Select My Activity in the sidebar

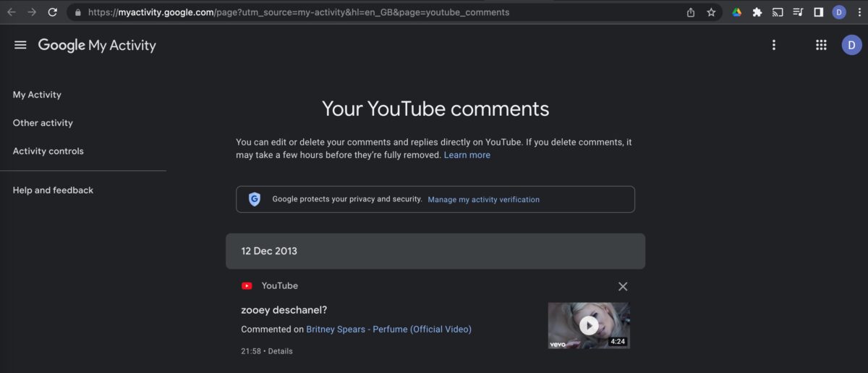(x=37, y=95)
